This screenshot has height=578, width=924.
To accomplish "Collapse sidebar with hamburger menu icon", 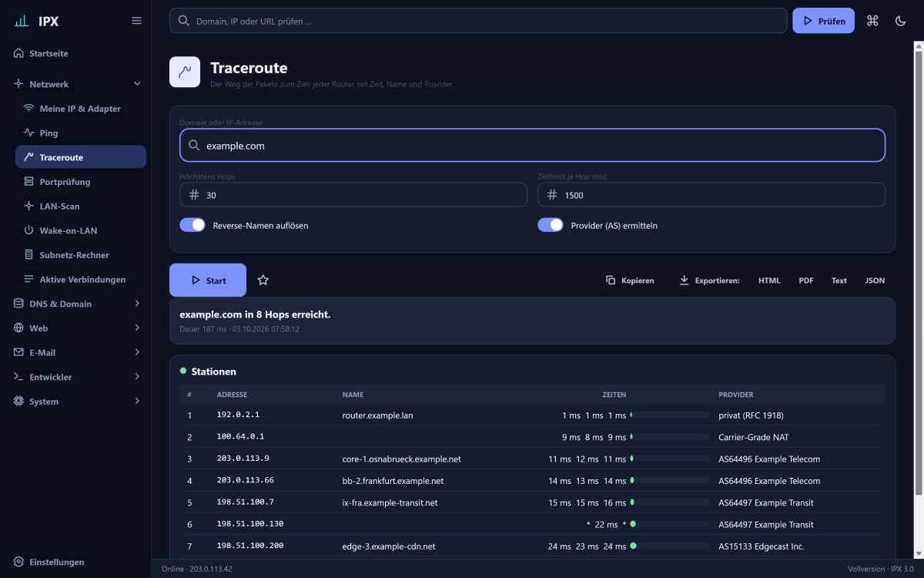I will pos(136,21).
